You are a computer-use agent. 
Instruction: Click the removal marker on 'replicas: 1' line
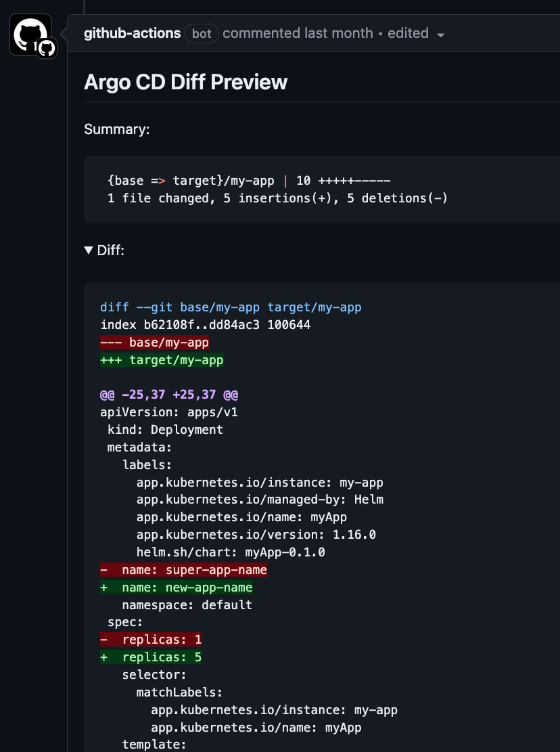pyautogui.click(x=103, y=639)
